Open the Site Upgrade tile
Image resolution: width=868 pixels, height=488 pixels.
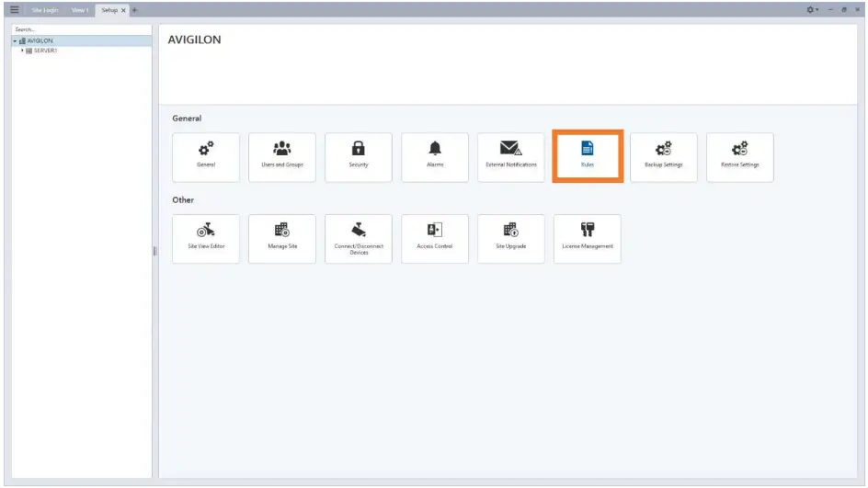511,238
